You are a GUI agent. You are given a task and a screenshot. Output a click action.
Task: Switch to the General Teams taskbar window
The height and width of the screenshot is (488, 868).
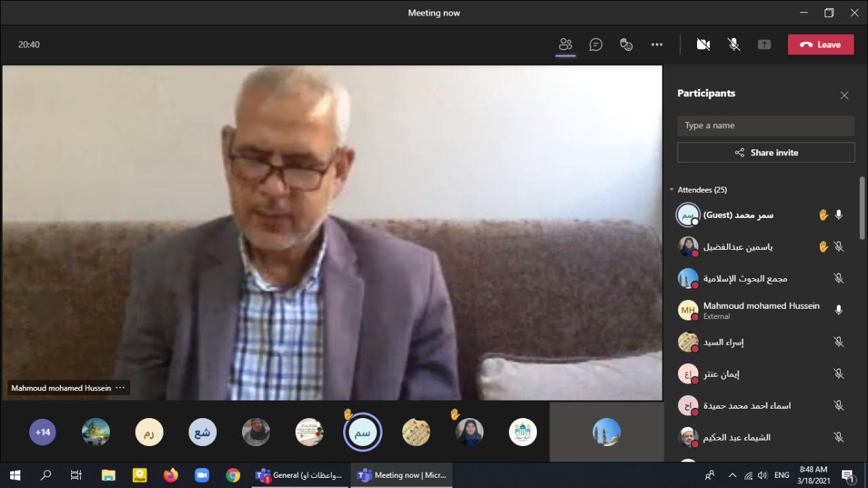point(299,475)
